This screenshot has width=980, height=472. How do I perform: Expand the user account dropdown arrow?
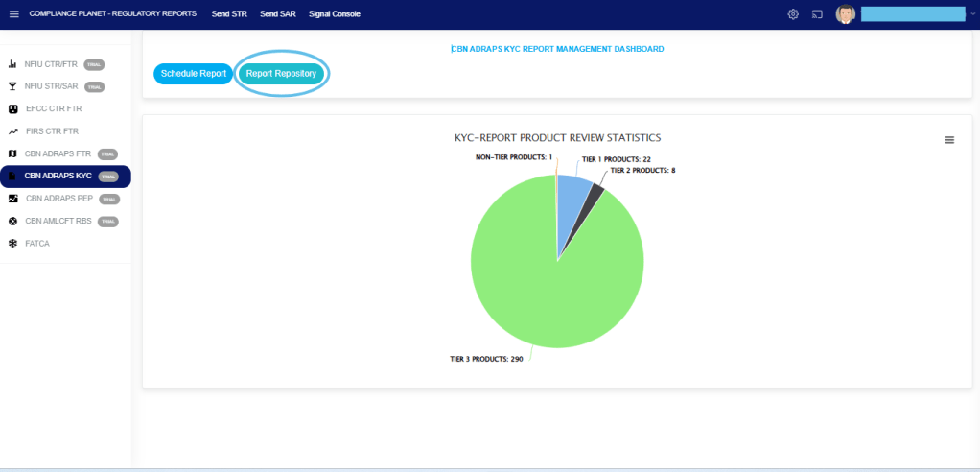[972, 14]
